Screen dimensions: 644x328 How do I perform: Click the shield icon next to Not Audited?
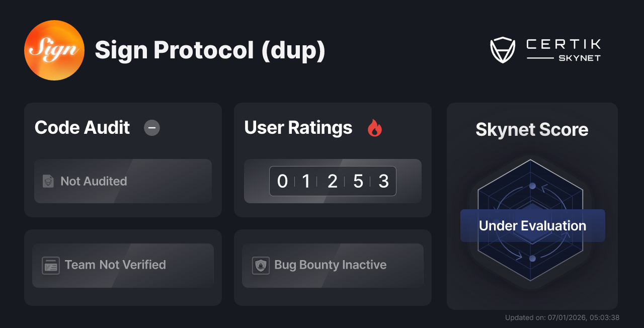coord(48,181)
